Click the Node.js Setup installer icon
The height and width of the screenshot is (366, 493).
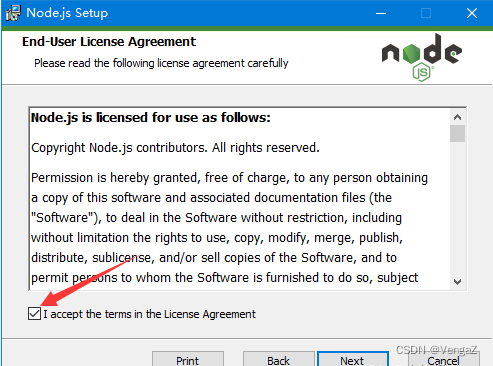pyautogui.click(x=13, y=13)
